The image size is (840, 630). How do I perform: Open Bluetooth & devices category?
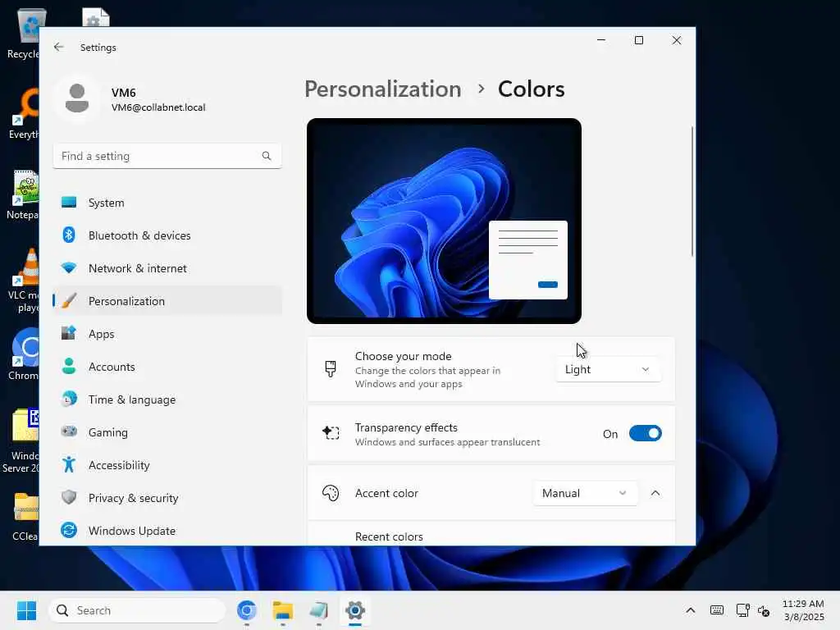[167, 235]
